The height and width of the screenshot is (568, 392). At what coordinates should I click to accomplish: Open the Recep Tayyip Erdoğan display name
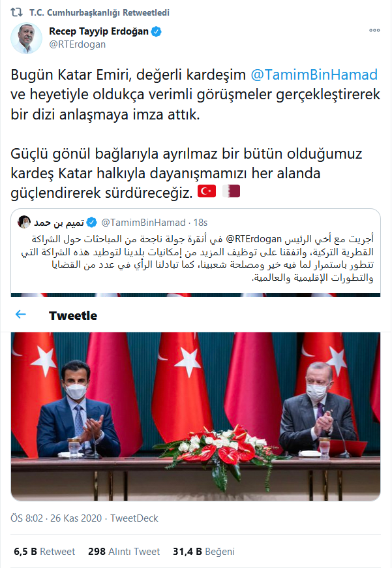tap(98, 31)
